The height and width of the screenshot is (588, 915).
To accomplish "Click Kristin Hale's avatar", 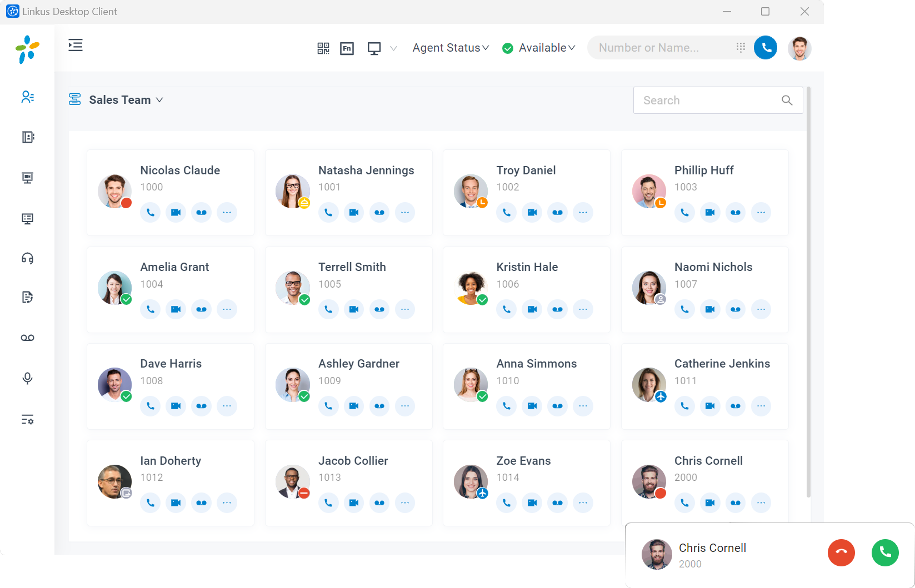I will (x=471, y=288).
